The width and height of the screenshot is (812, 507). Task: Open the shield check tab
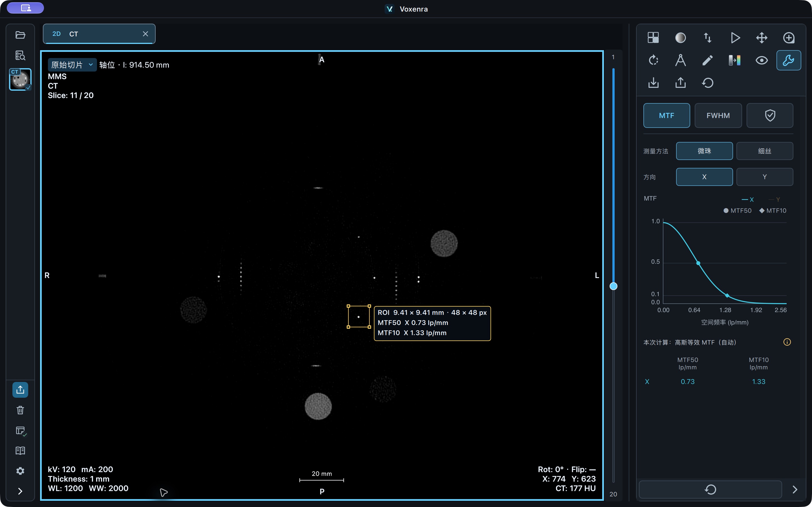[770, 115]
